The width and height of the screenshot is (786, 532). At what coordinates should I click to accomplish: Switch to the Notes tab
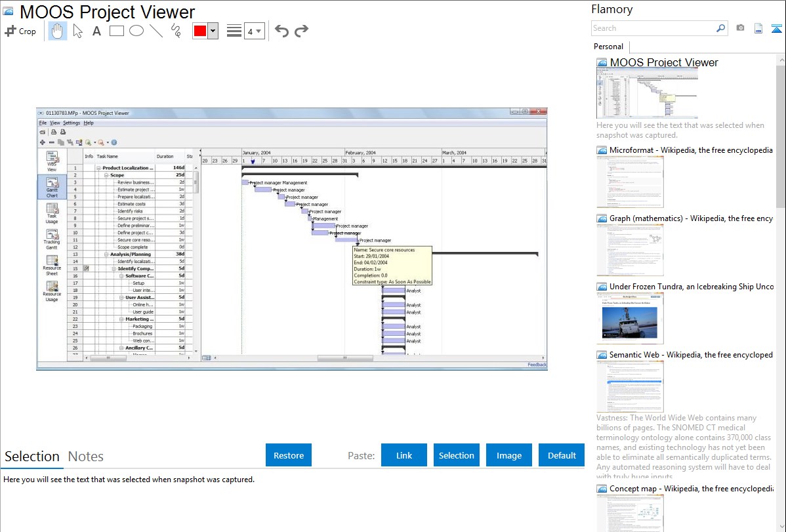(x=86, y=457)
